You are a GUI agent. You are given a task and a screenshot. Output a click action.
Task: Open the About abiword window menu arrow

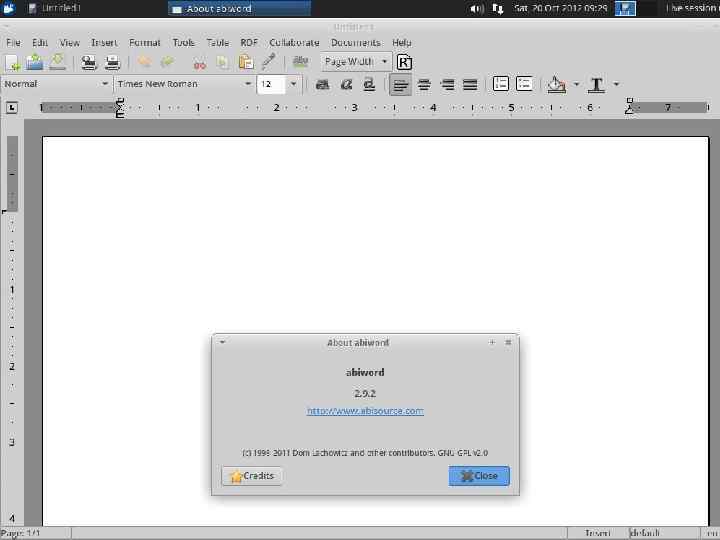222,342
